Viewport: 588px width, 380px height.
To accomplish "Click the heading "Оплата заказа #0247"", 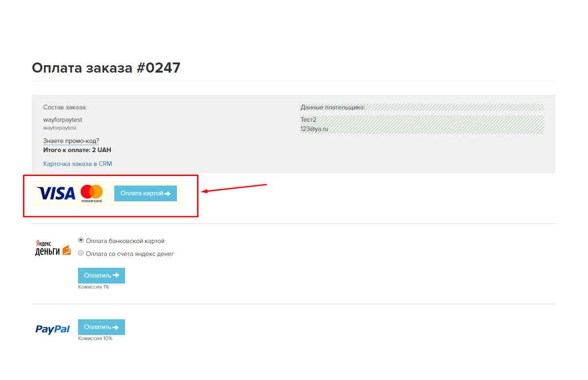I will pyautogui.click(x=106, y=68).
